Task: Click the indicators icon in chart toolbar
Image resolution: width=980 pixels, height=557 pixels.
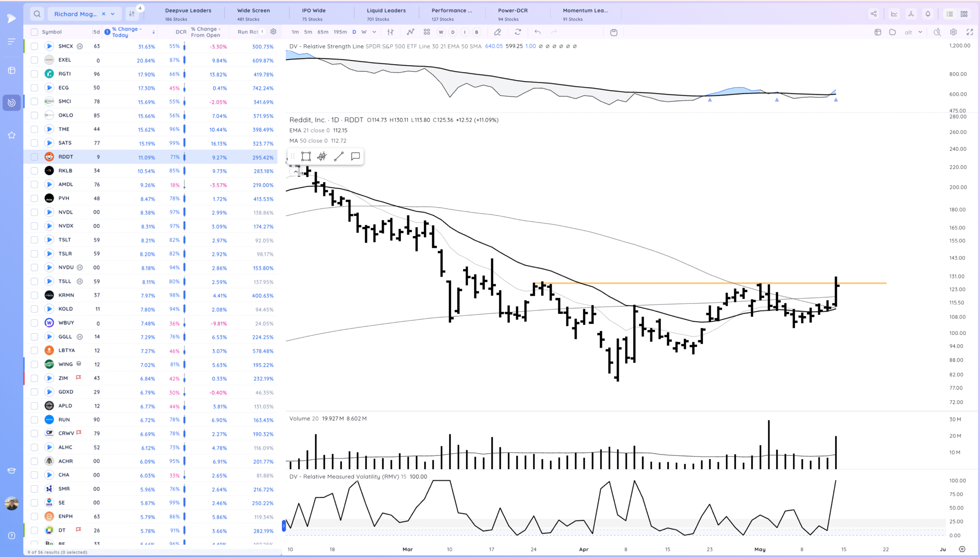Action: point(410,32)
